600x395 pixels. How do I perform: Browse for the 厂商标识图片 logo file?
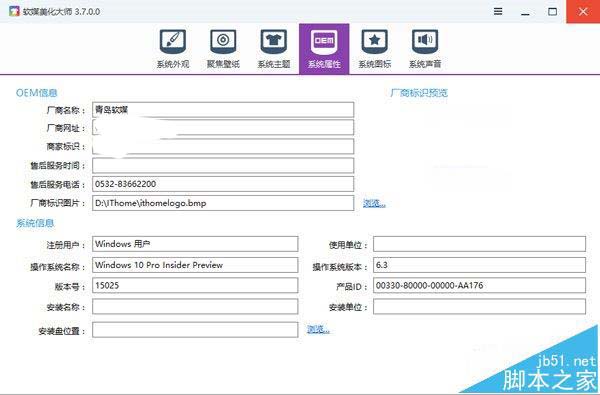coord(374,203)
